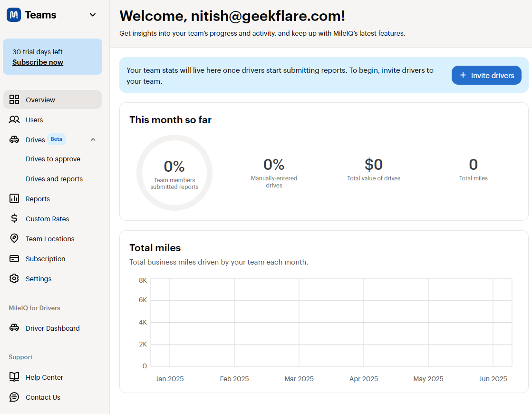Click the Welcome heading with email address
This screenshot has height=414, width=532.
(x=232, y=16)
